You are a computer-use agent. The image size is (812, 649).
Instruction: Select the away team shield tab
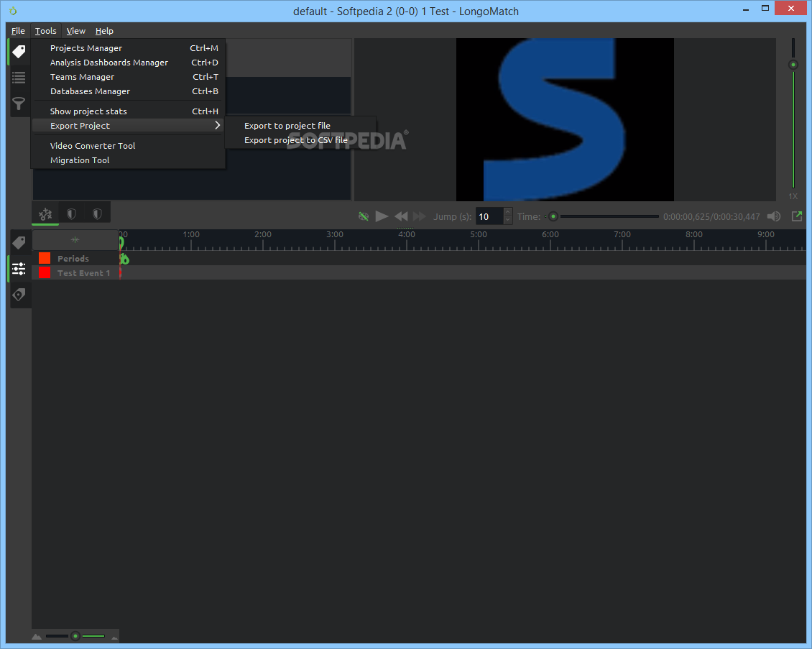(97, 214)
